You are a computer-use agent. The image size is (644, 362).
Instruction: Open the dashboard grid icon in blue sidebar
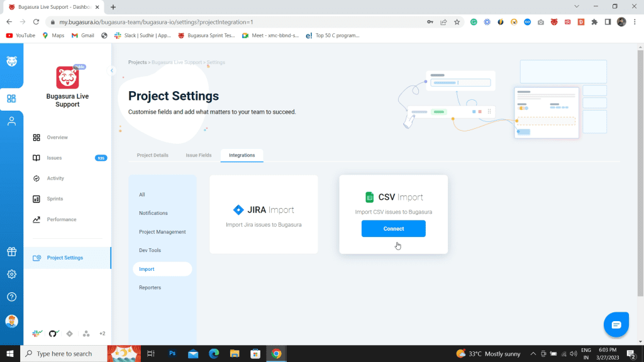click(11, 99)
